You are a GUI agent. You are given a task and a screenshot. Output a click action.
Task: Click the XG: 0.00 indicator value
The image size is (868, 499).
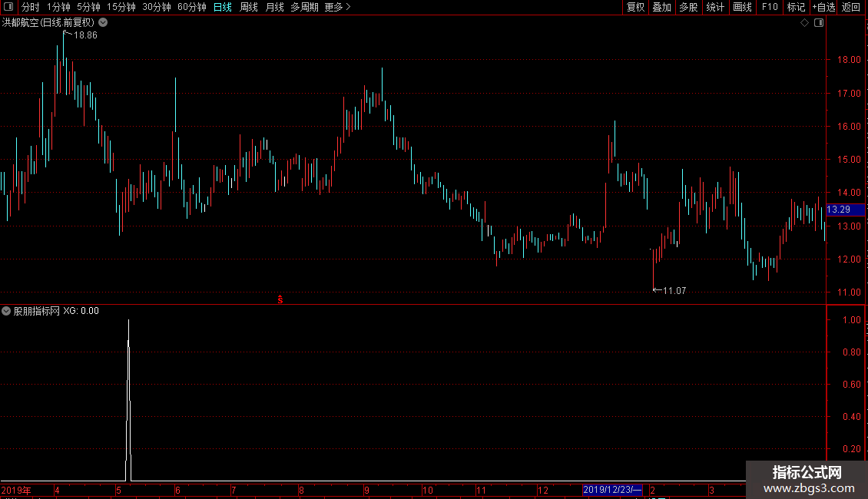[81, 311]
